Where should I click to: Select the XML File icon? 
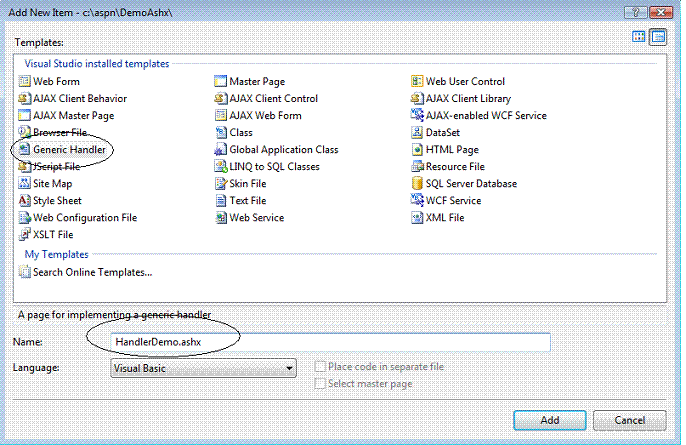pos(417,217)
